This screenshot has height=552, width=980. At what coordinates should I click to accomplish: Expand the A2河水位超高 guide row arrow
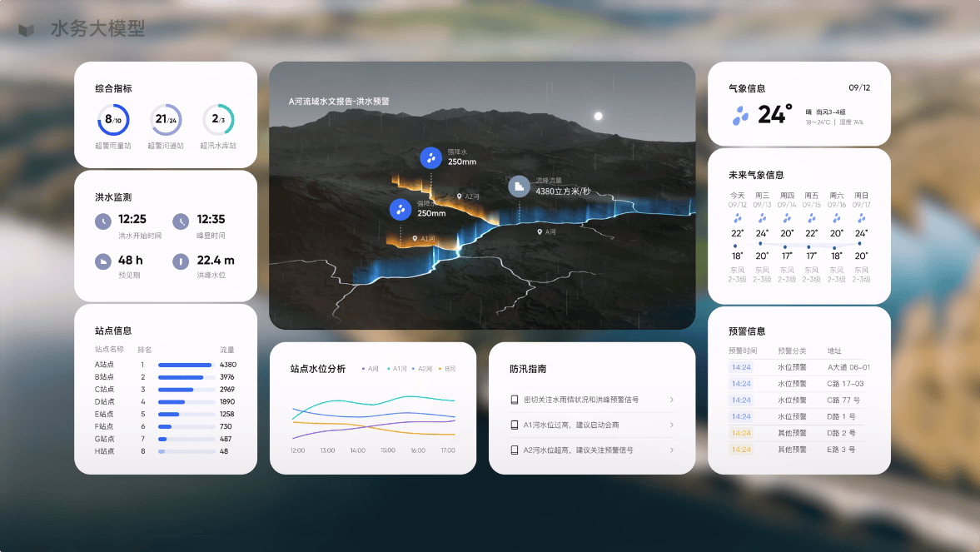671,450
